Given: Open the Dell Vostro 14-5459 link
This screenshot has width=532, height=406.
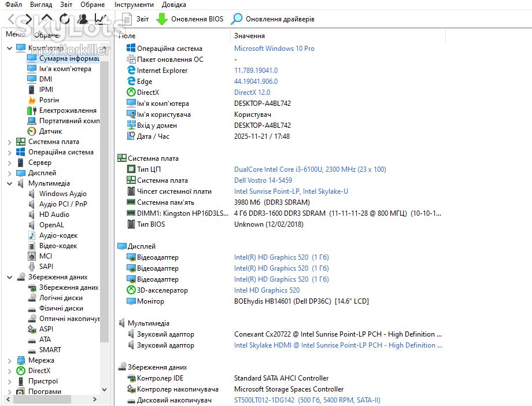Looking at the screenshot, I should pos(263,180).
